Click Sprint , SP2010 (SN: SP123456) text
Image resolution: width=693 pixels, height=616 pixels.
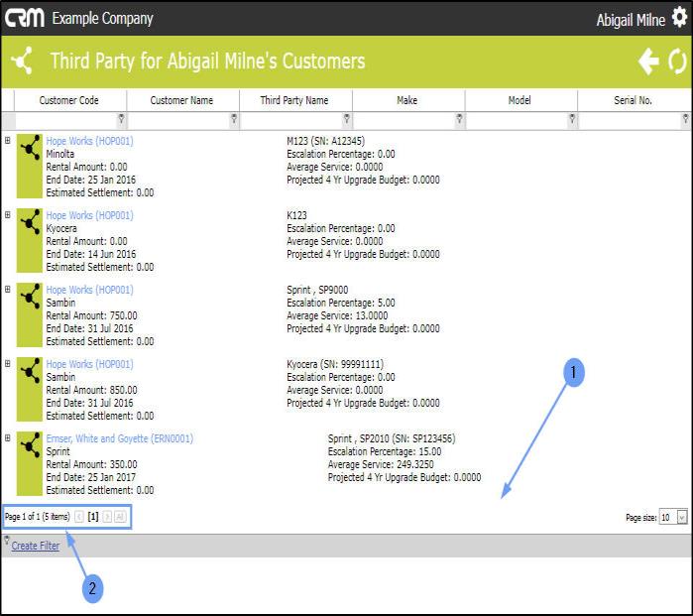(x=392, y=438)
